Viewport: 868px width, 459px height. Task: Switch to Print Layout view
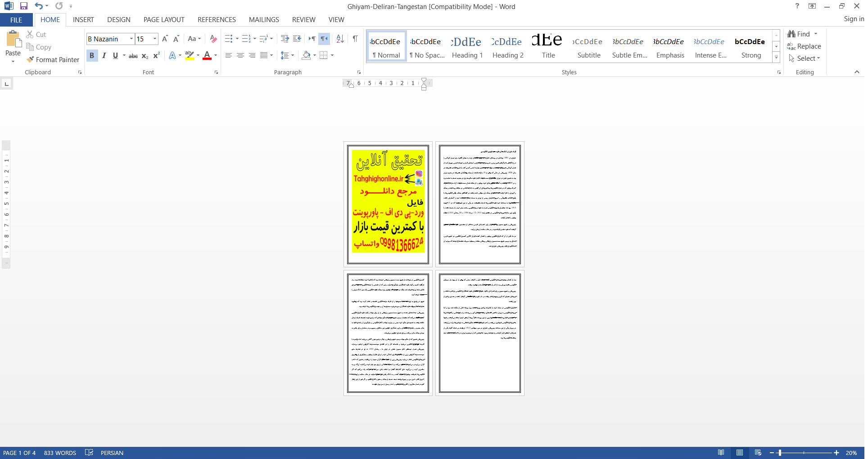point(740,453)
